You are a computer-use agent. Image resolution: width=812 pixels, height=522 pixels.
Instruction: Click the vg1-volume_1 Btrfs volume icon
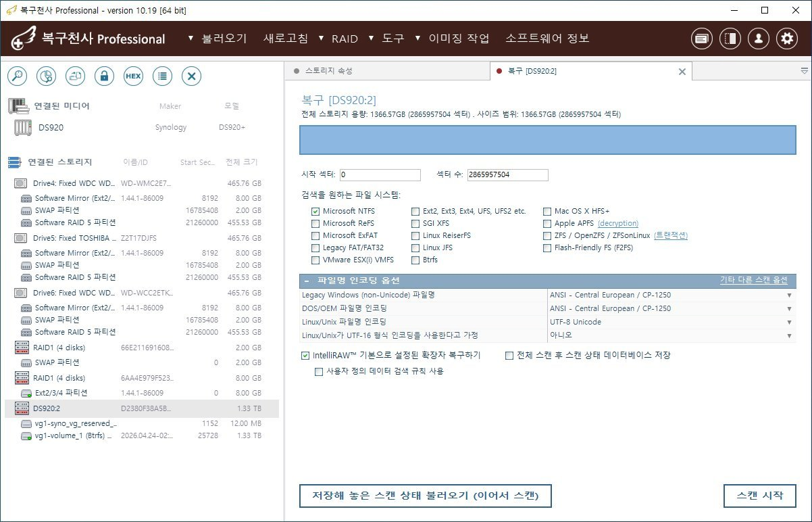tap(26, 436)
